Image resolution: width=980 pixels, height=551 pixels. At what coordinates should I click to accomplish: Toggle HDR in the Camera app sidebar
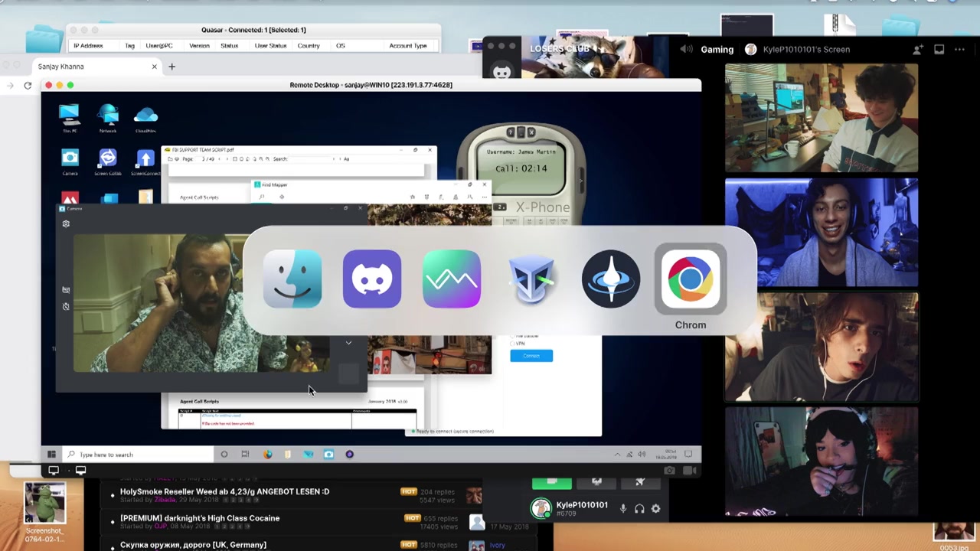coord(66,290)
